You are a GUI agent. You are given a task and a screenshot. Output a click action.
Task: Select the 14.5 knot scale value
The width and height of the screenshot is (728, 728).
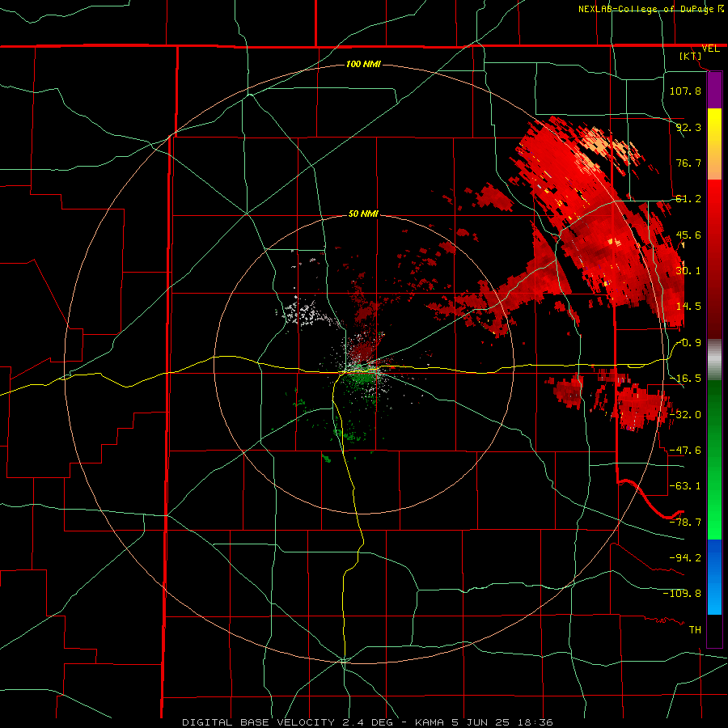click(688, 307)
